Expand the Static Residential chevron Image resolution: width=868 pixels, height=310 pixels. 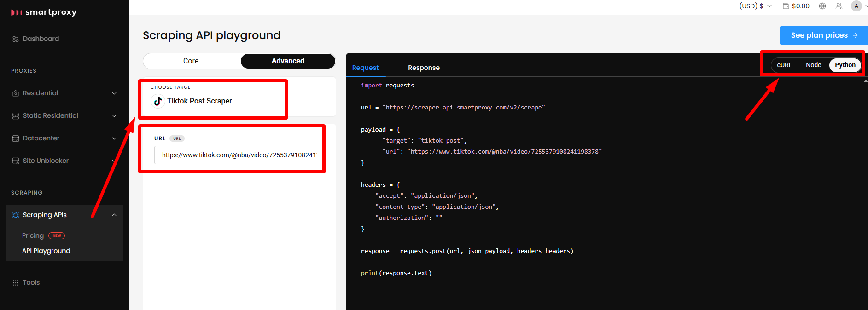(114, 116)
